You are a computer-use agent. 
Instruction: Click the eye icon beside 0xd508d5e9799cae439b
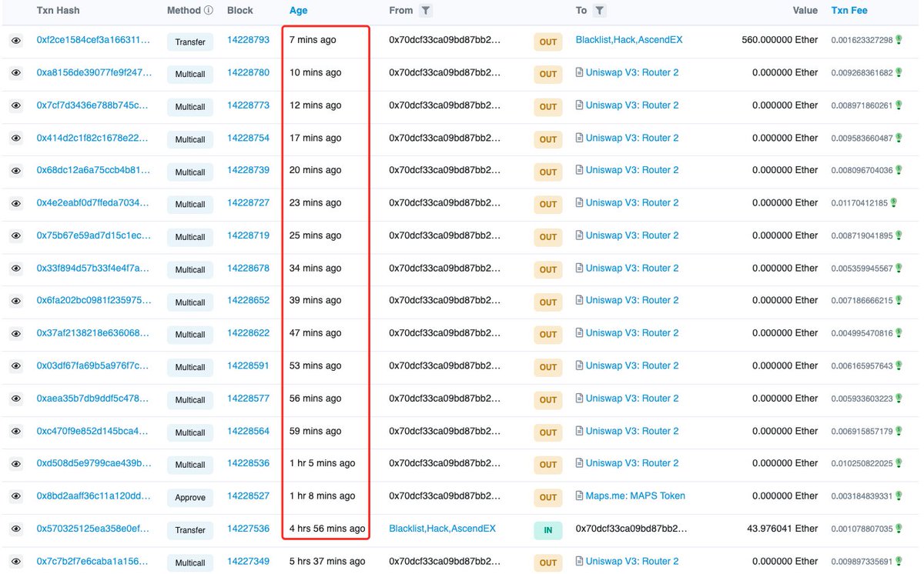15,463
